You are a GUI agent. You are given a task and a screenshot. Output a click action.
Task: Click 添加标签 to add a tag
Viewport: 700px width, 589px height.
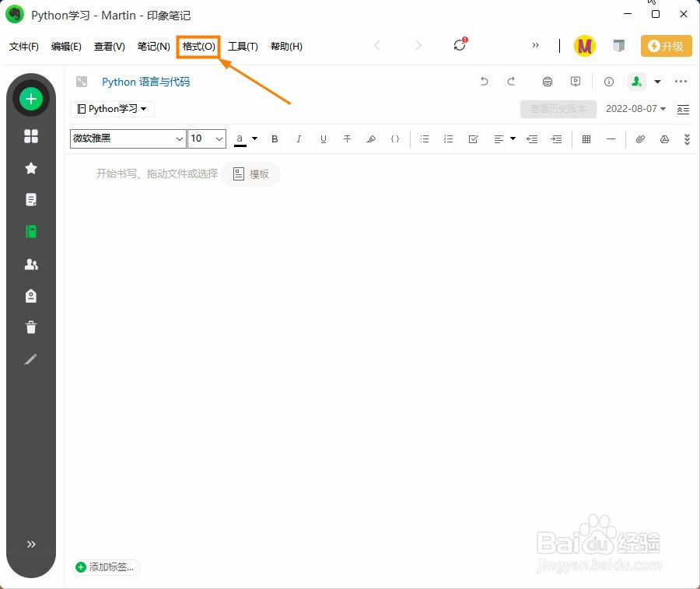(x=106, y=567)
